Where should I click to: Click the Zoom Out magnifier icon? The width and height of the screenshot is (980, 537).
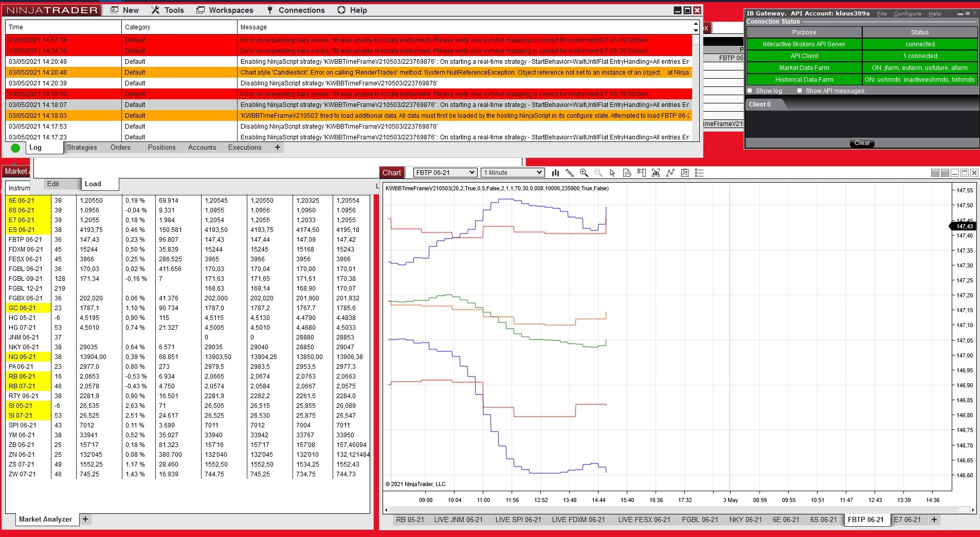598,173
